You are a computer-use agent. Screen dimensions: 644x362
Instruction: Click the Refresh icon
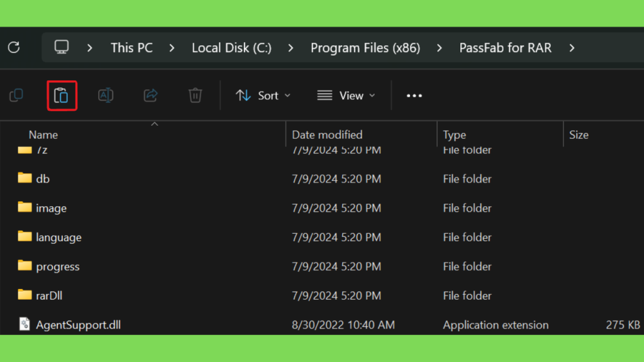point(14,47)
